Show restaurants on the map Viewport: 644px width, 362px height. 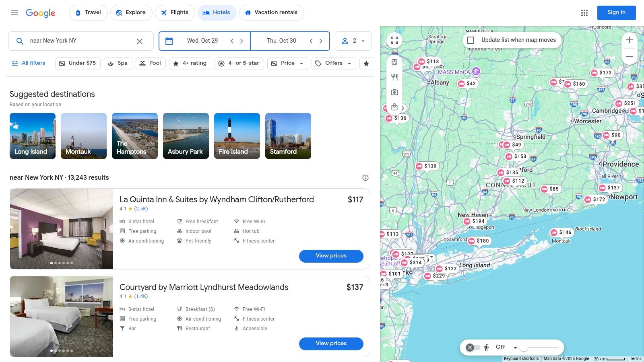(394, 77)
